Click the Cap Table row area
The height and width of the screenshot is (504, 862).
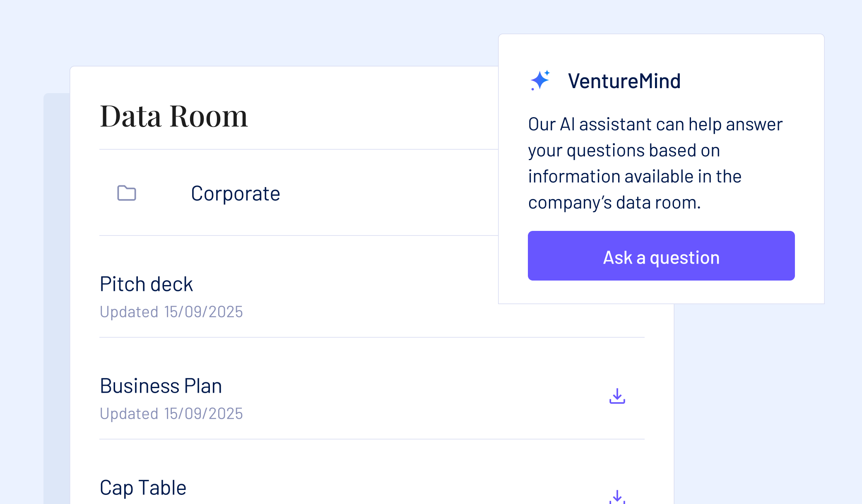point(372,472)
